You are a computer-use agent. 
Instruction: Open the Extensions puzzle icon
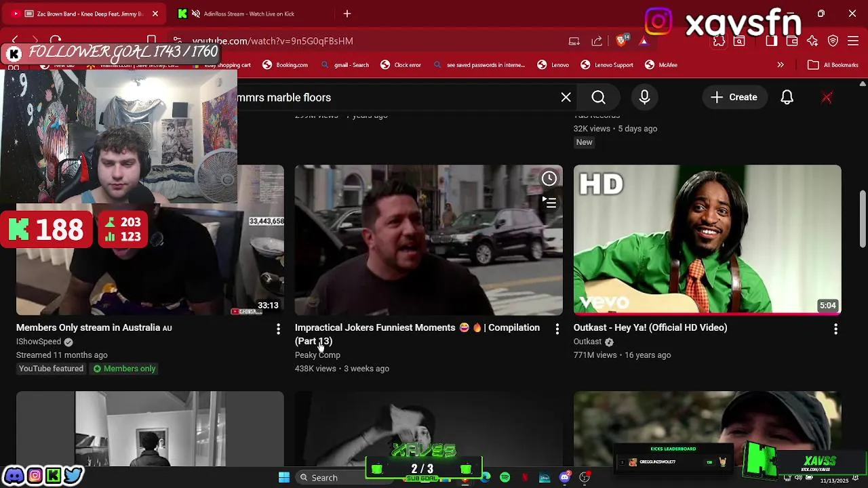coord(719,41)
